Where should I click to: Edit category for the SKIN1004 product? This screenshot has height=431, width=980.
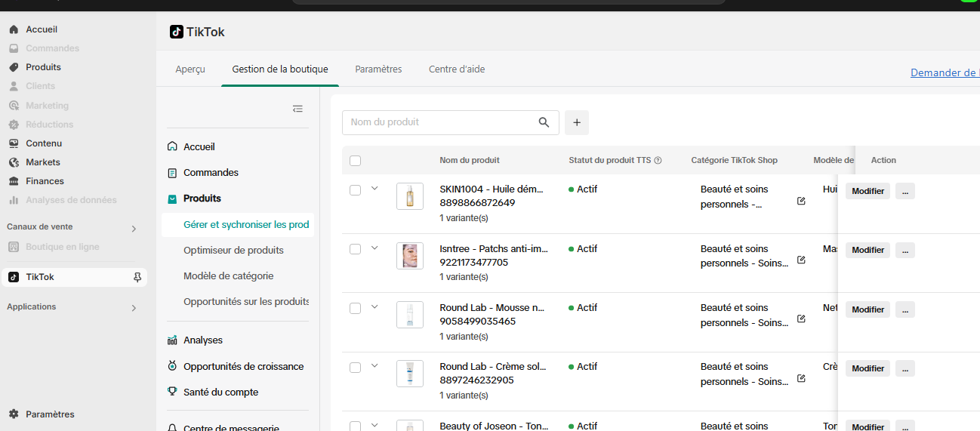coord(801,201)
